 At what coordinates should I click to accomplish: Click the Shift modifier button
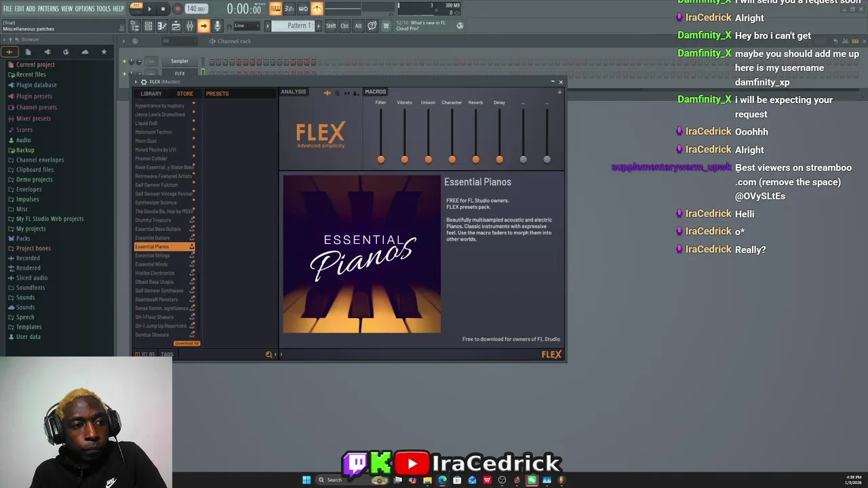pos(331,26)
